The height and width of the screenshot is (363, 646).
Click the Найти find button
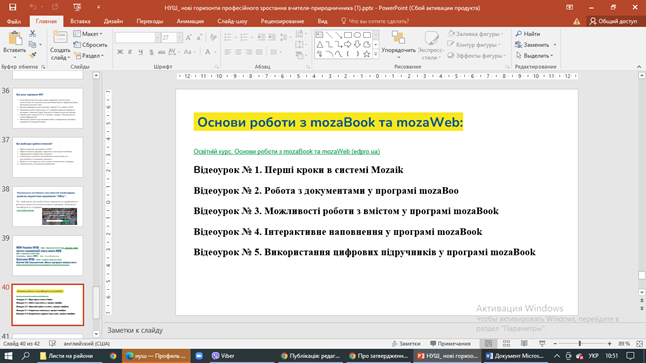click(528, 34)
